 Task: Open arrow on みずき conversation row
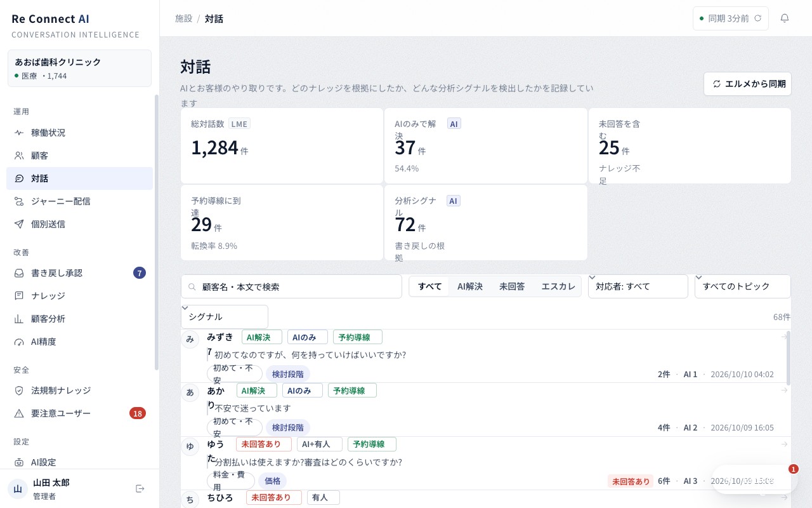(784, 337)
